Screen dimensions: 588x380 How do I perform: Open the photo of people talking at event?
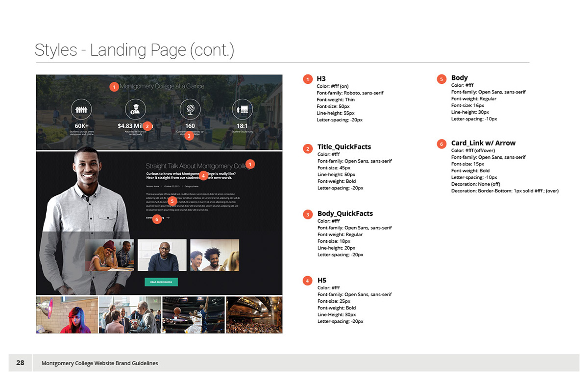pyautogui.click(x=130, y=315)
